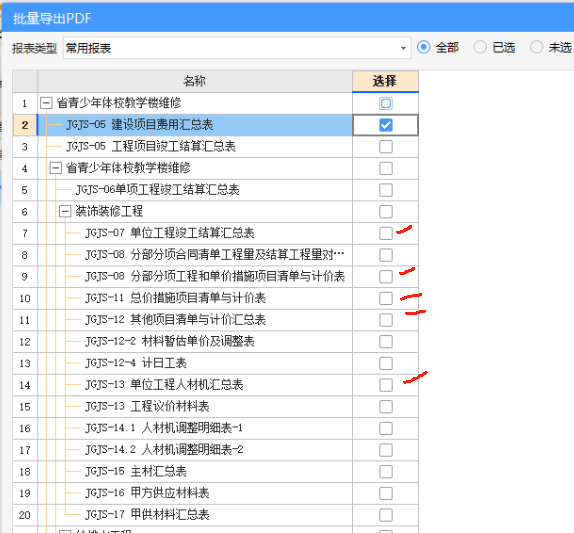Image resolution: width=574 pixels, height=533 pixels.
Task: Select the 已选 radio button
Action: [480, 47]
